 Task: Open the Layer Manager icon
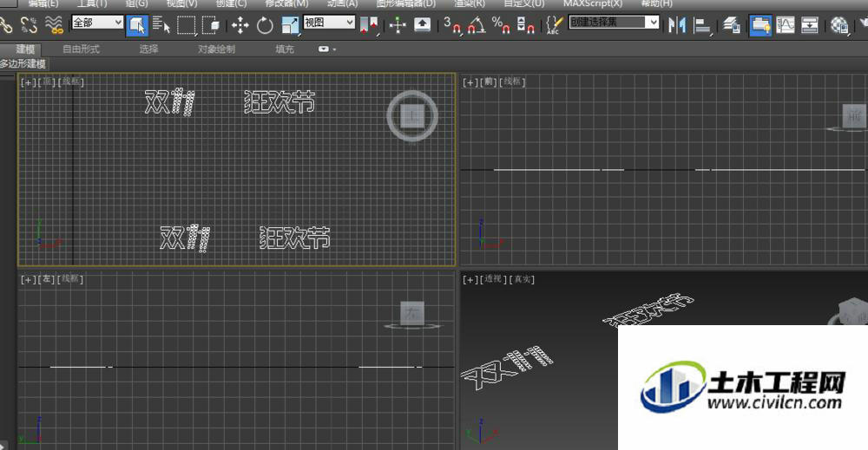[x=732, y=25]
